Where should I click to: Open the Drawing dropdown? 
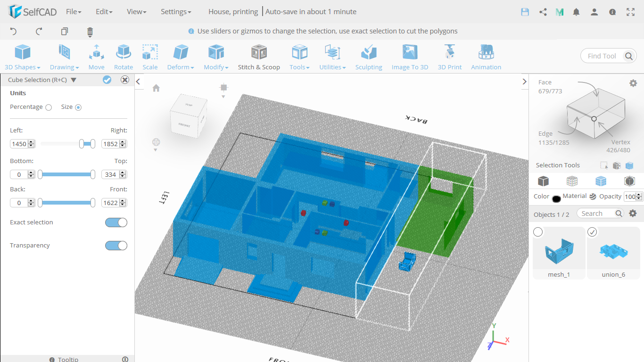point(64,57)
